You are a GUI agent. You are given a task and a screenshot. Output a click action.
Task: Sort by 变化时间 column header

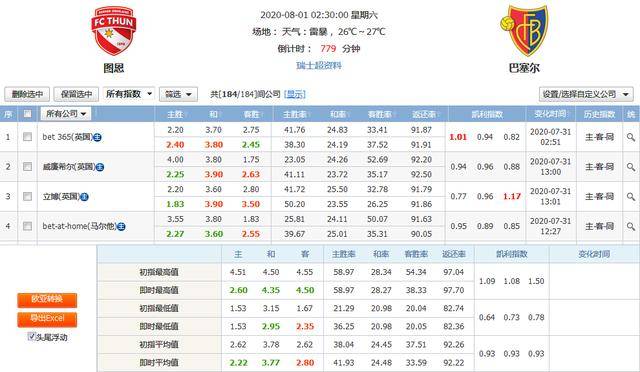click(551, 114)
